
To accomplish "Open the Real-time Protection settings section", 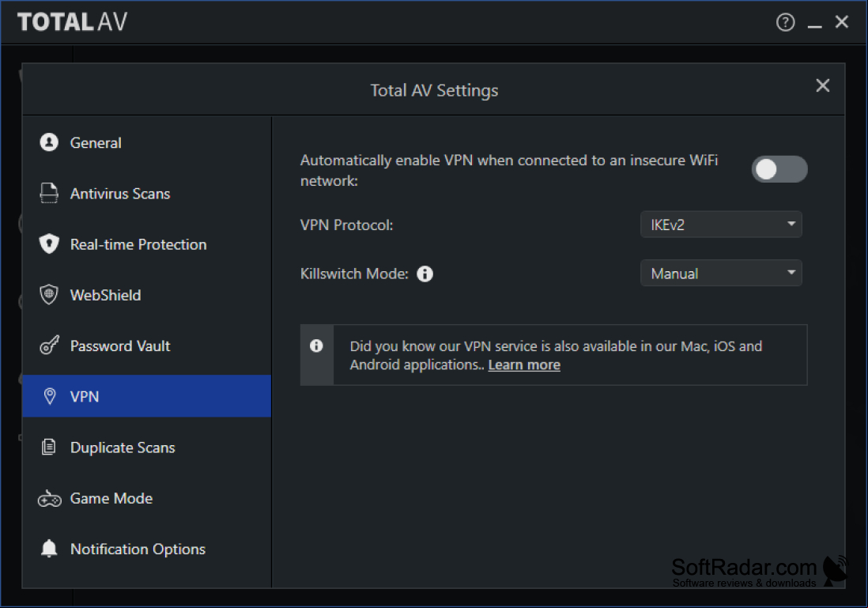I will click(147, 244).
